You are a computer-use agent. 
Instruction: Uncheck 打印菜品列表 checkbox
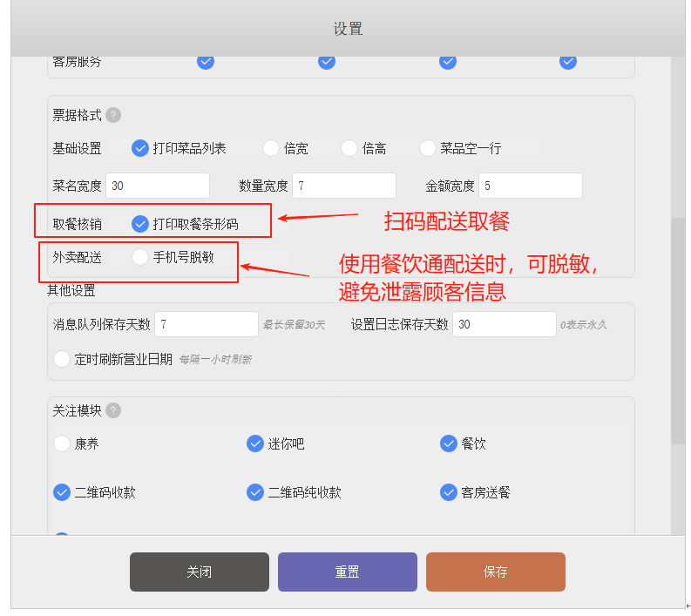[140, 148]
